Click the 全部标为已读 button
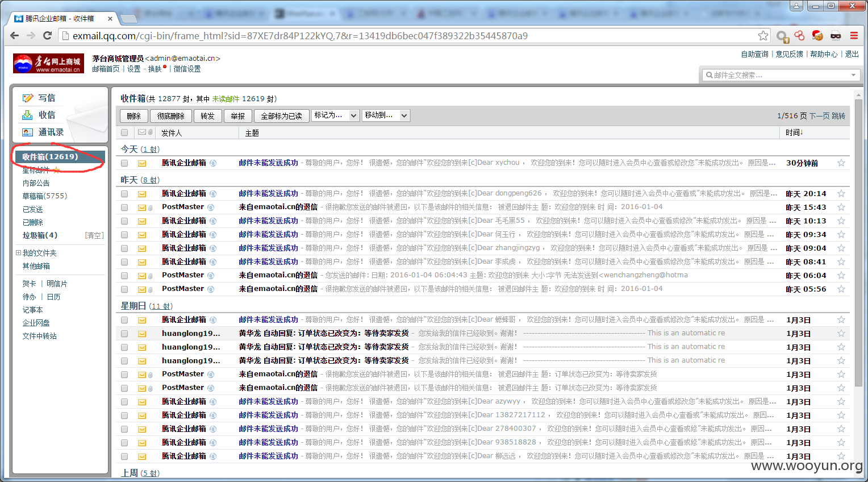 click(x=282, y=116)
